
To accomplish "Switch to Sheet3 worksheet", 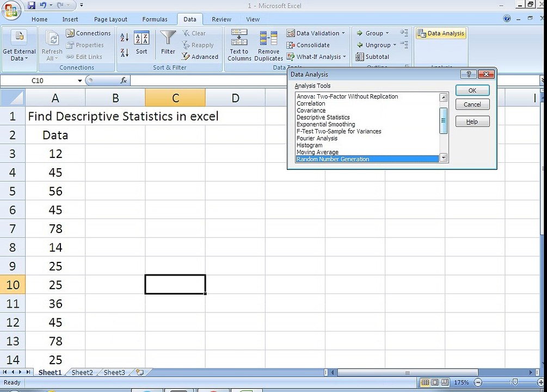I will (x=114, y=372).
